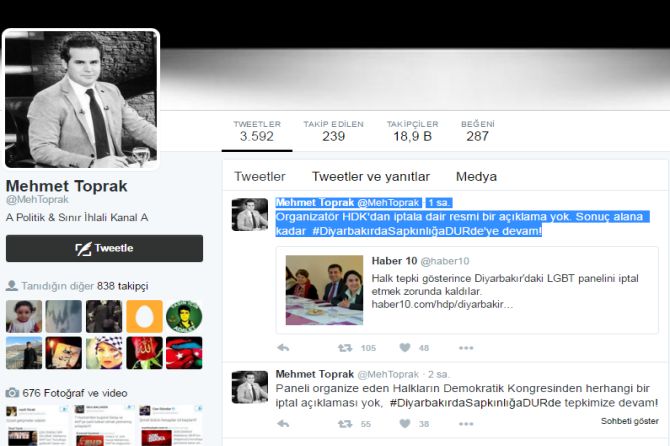Retweet the tweet with 105 retweets

tap(345, 348)
